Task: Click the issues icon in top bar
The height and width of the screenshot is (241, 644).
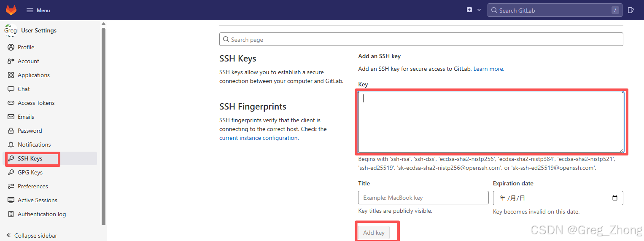Action: coord(631,10)
